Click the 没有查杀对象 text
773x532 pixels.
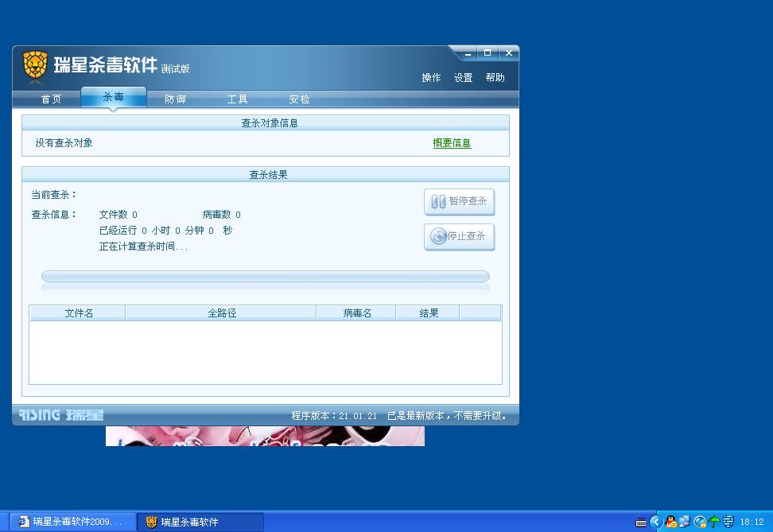tap(64, 143)
